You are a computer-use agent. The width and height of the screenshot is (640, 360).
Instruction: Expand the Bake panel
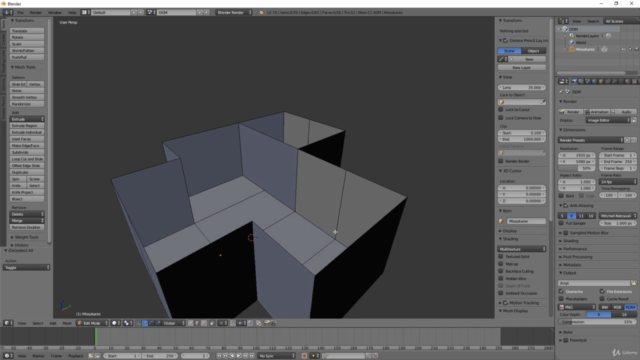click(x=568, y=332)
